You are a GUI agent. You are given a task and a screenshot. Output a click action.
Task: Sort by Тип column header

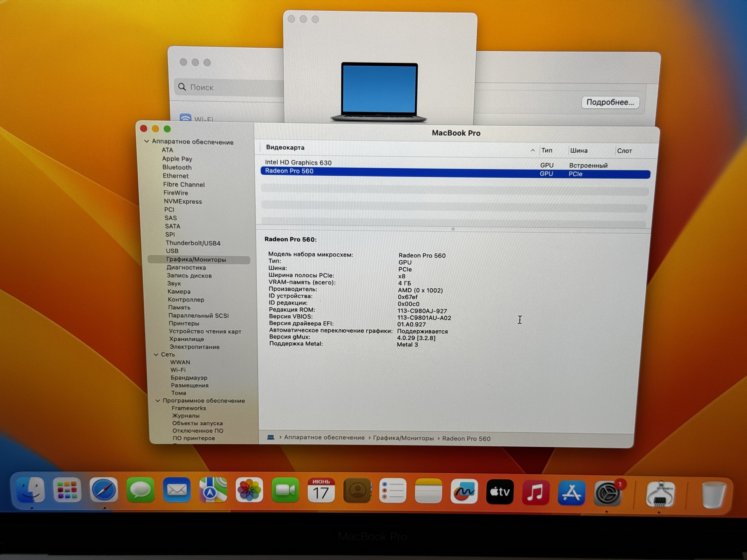[547, 150]
